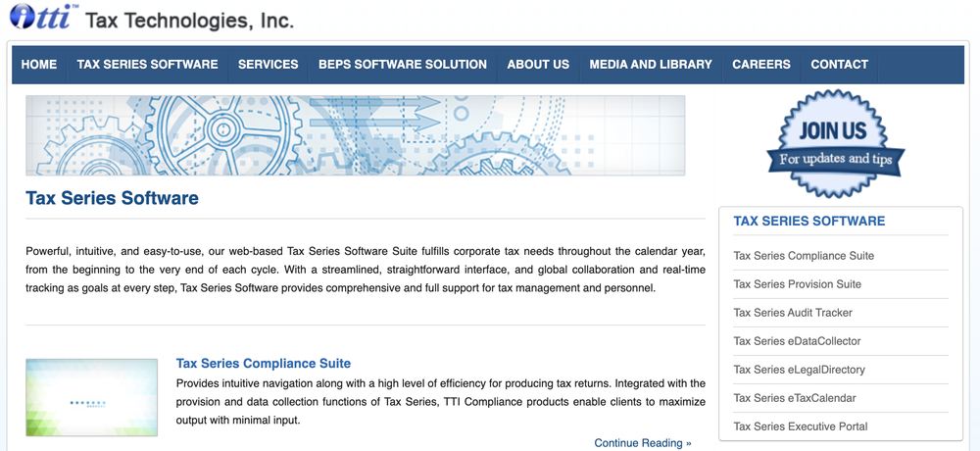
Task: Visit the CAREERS page
Action: (x=761, y=65)
